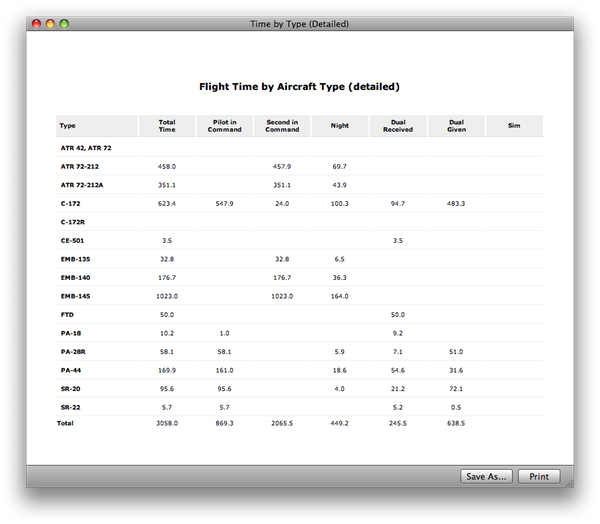Click C-172 total time 623.4

[x=167, y=204]
